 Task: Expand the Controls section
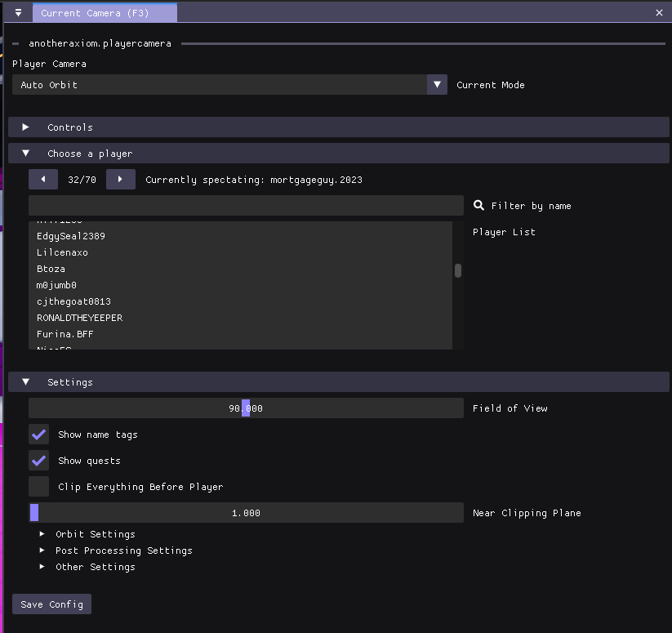click(x=24, y=127)
